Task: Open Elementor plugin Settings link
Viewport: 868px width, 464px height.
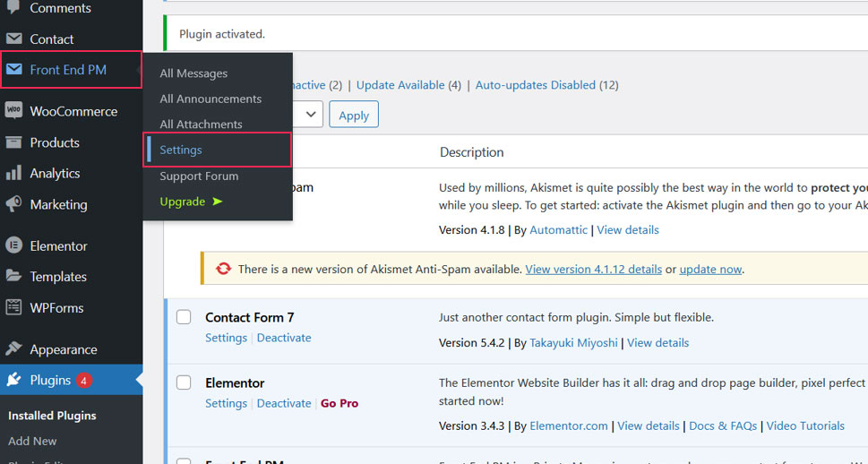Action: [x=226, y=403]
